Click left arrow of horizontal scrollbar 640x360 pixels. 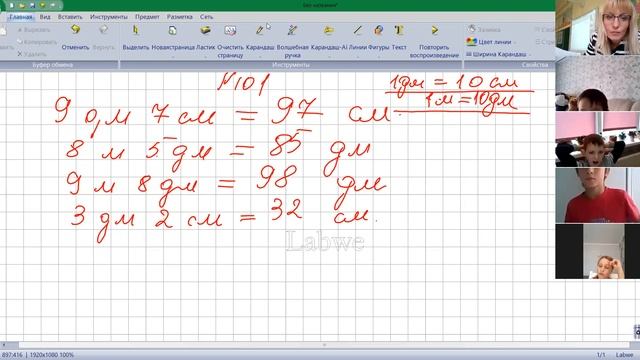(x=4, y=345)
